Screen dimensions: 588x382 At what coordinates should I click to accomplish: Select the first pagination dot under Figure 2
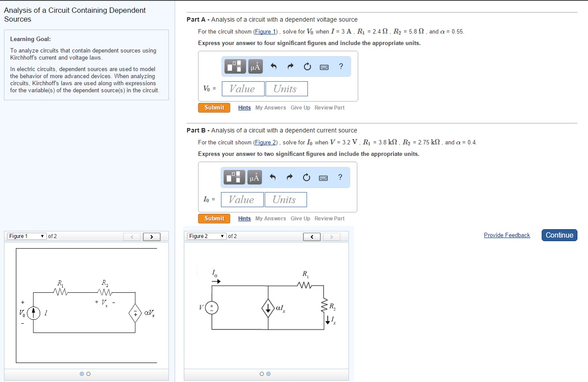tap(262, 374)
